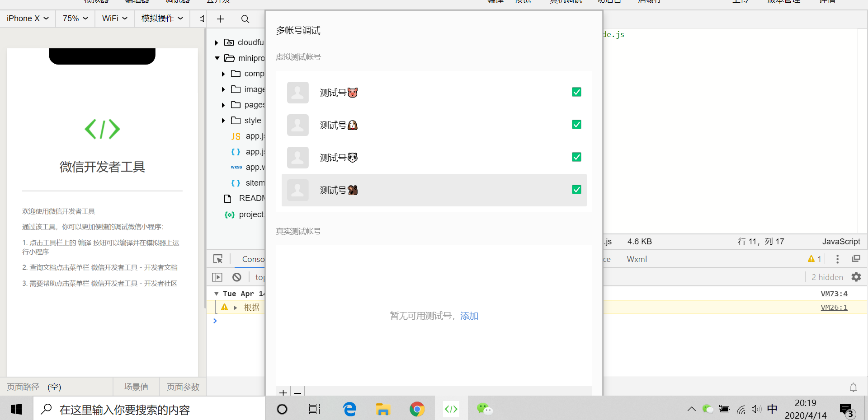Open the JS app.js file

coord(248,136)
